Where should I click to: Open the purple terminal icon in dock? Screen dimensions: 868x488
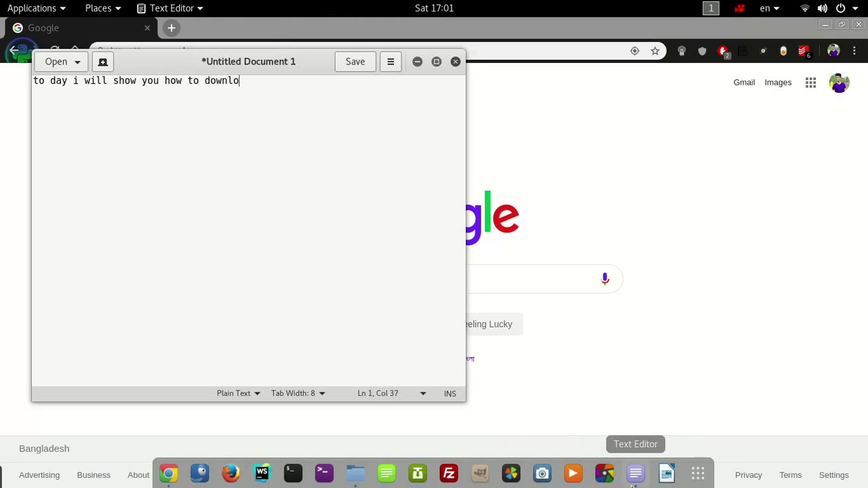324,473
